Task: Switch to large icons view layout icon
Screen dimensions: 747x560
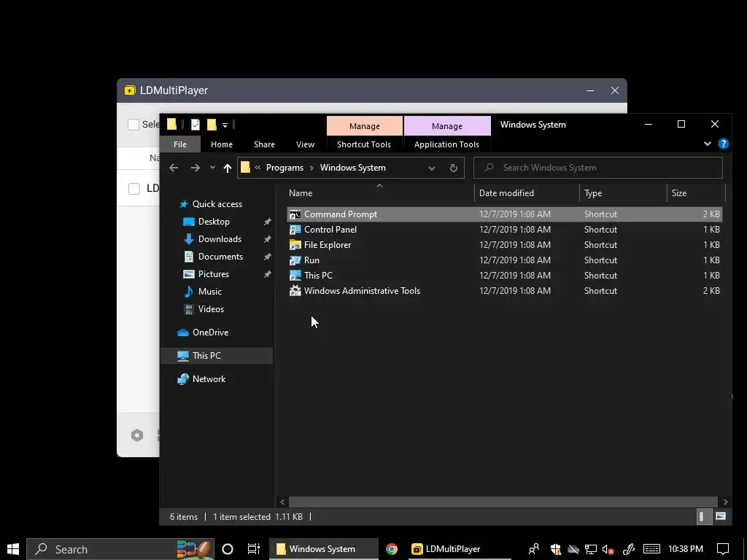Action: (721, 516)
